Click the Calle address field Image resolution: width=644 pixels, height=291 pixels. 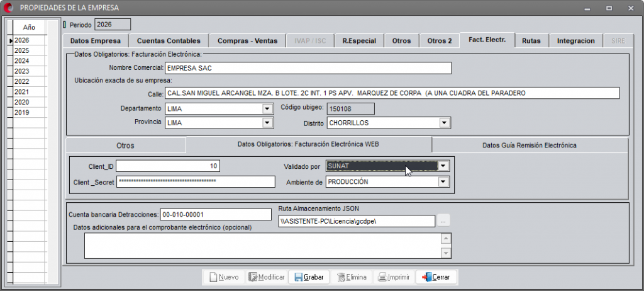(392, 93)
